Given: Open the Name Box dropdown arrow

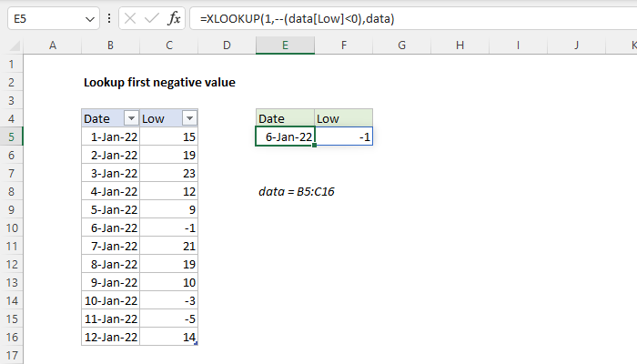Looking at the screenshot, I should (88, 19).
